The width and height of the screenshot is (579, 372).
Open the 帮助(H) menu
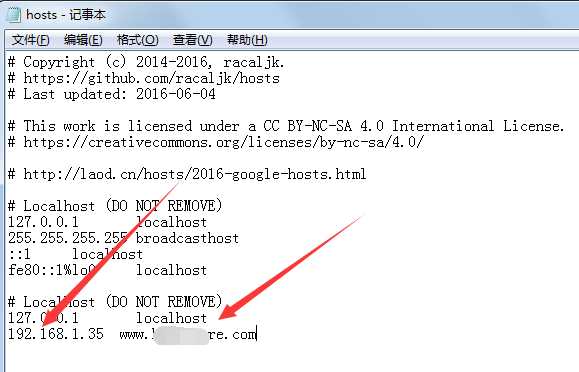247,40
